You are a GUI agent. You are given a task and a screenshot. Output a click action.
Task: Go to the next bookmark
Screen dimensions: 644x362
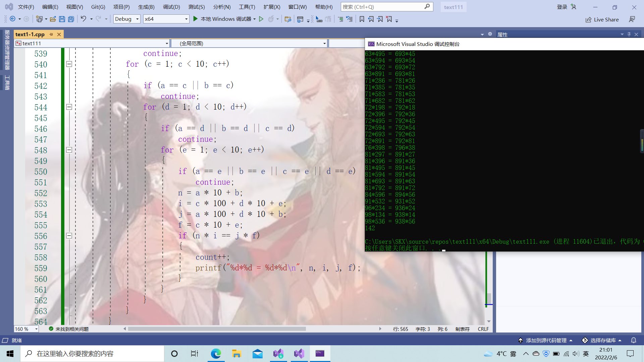pos(380,19)
